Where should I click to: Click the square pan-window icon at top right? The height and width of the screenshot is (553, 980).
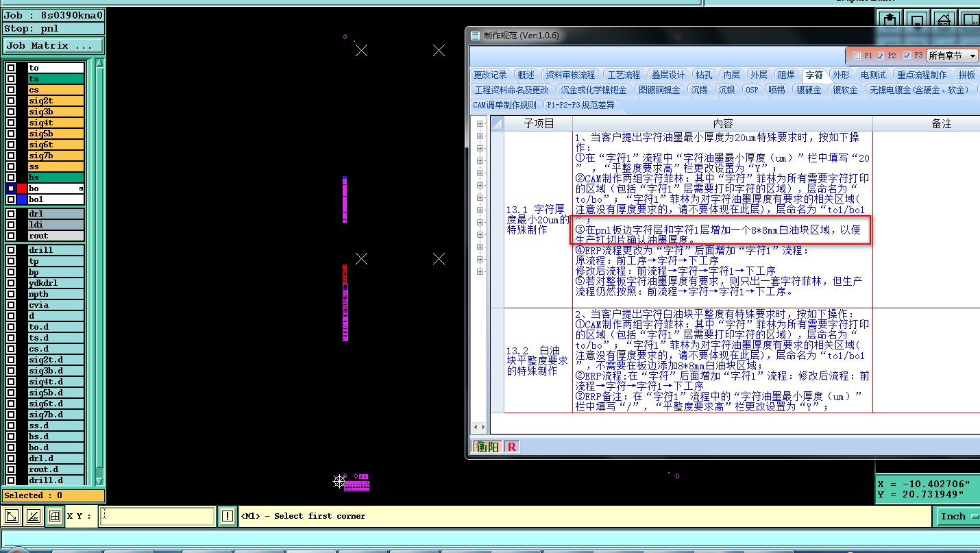[x=917, y=19]
